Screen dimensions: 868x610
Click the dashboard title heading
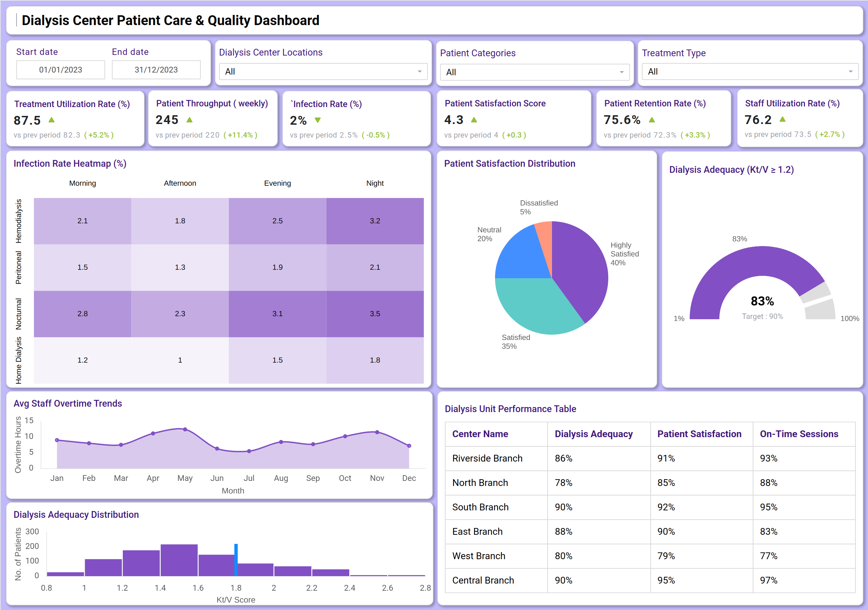coord(171,20)
